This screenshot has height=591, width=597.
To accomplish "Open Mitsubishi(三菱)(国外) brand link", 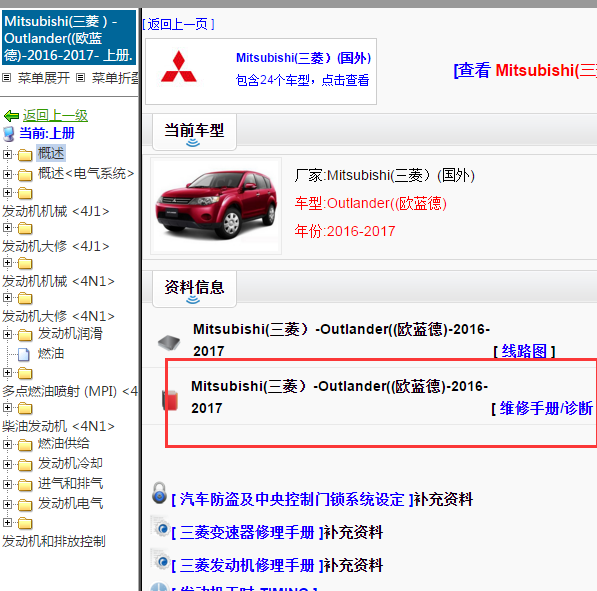I will [x=303, y=58].
